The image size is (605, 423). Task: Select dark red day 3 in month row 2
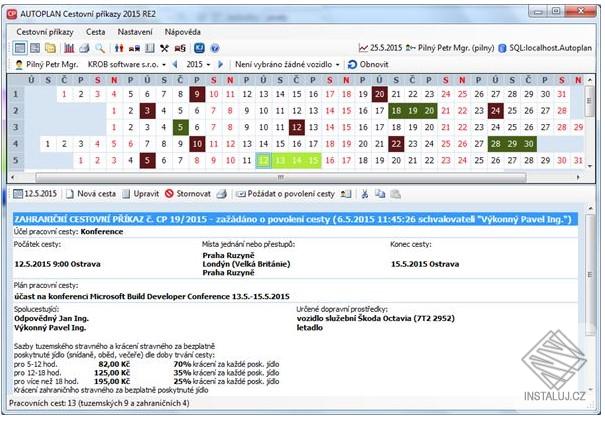coord(147,111)
